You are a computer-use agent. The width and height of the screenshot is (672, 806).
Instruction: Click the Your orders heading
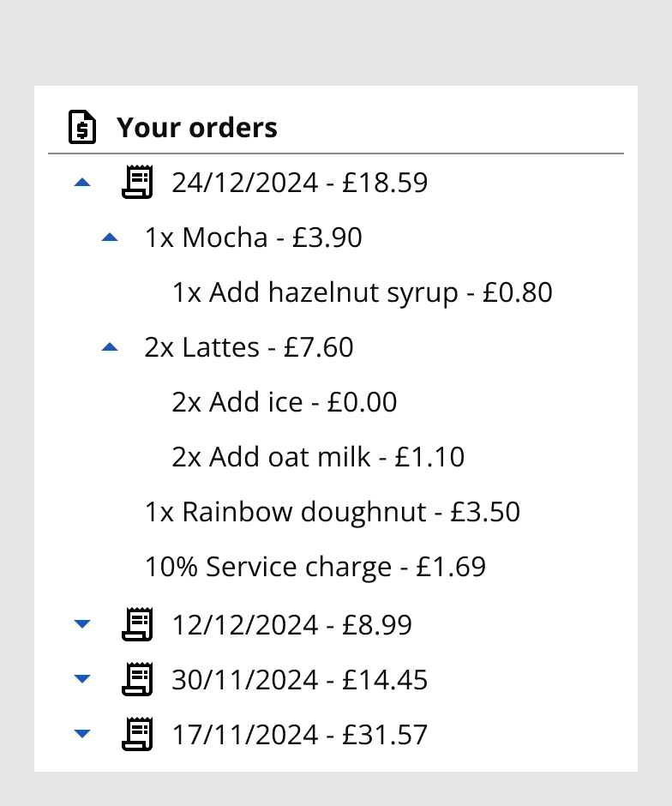tap(197, 128)
